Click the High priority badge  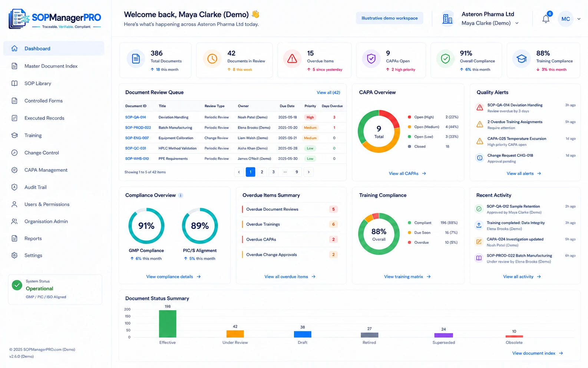310,117
